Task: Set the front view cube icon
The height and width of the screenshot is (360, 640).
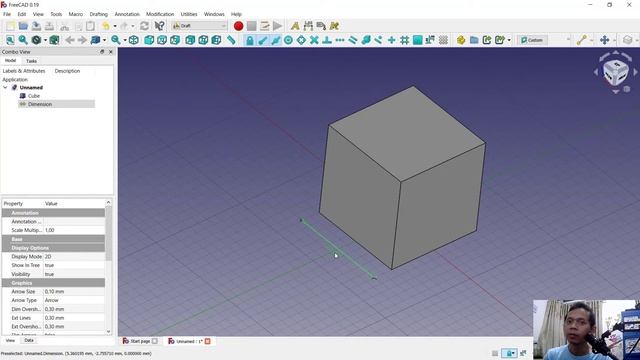Action: [149, 40]
